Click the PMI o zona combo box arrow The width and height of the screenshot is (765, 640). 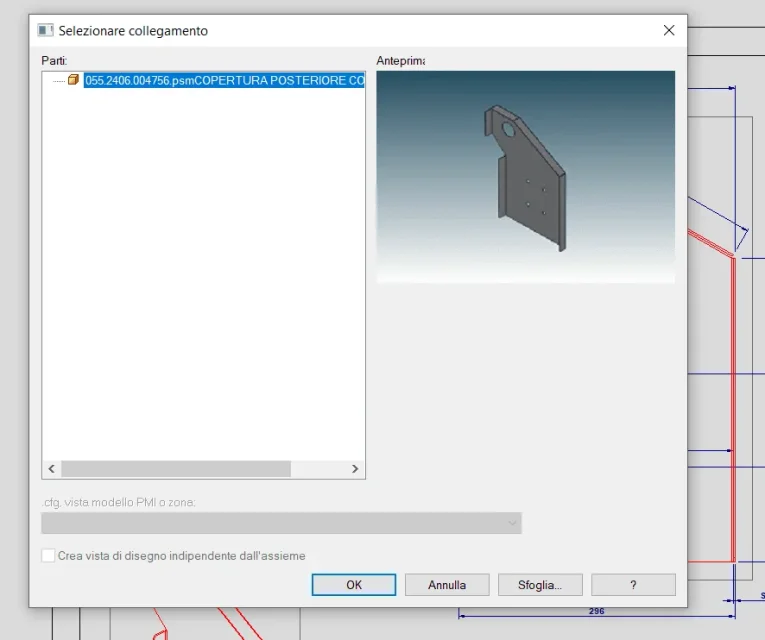(512, 523)
